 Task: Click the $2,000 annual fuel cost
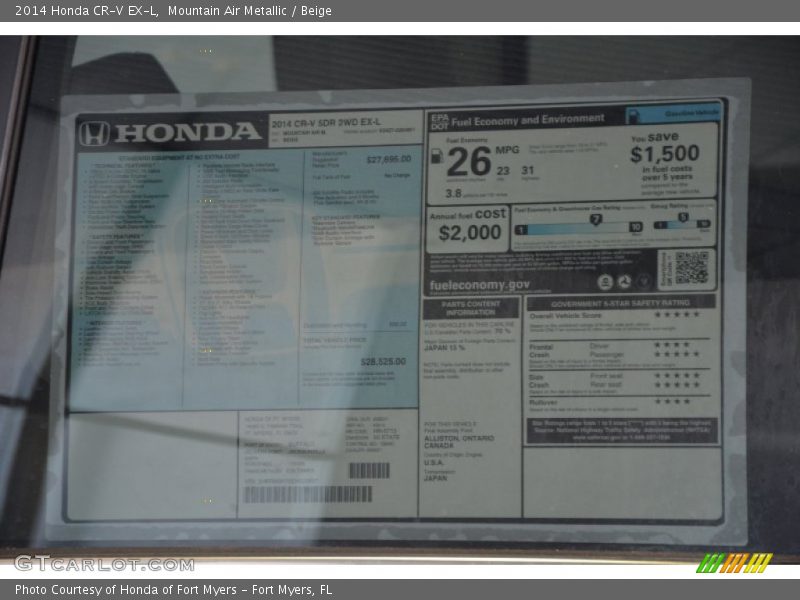pyautogui.click(x=470, y=233)
